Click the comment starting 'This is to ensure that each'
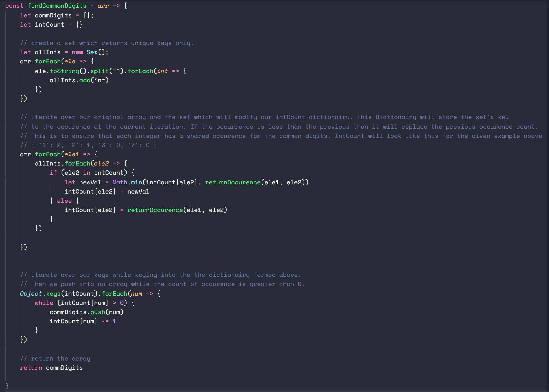This screenshot has height=392, width=549. tap(281, 136)
